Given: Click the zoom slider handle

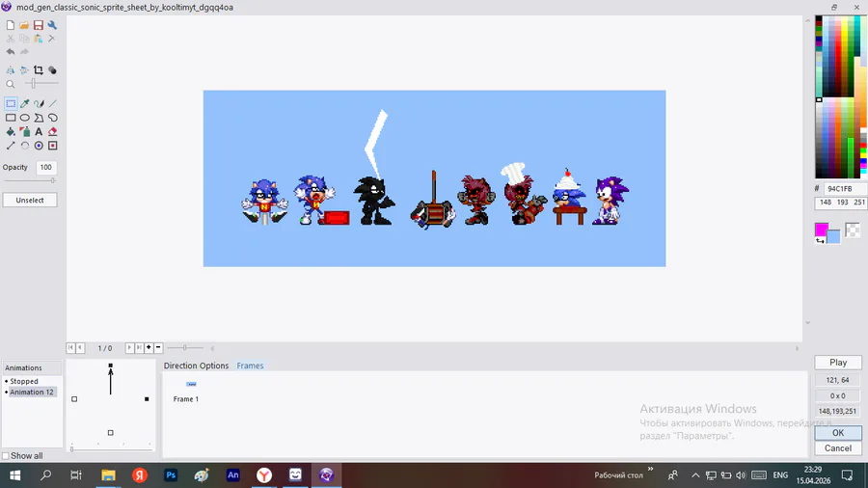Looking at the screenshot, I should click(x=33, y=84).
